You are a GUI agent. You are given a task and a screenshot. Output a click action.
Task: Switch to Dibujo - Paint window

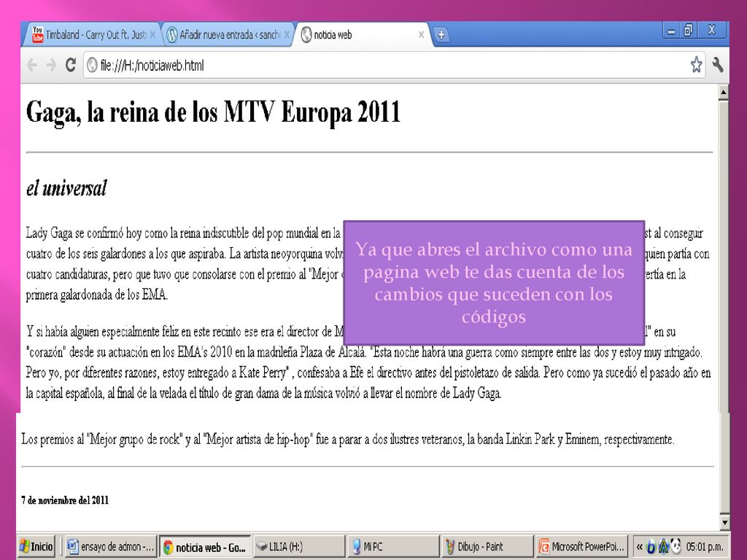487,547
